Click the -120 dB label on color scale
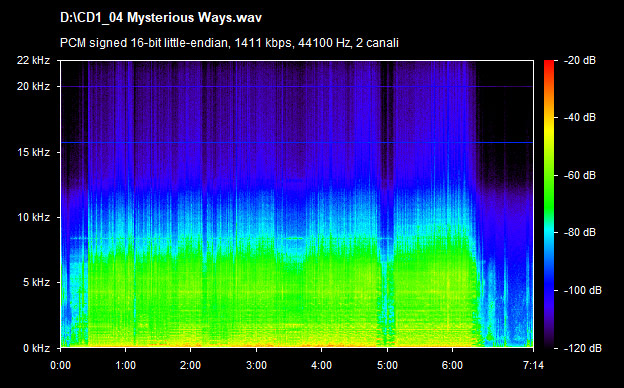 (x=583, y=348)
